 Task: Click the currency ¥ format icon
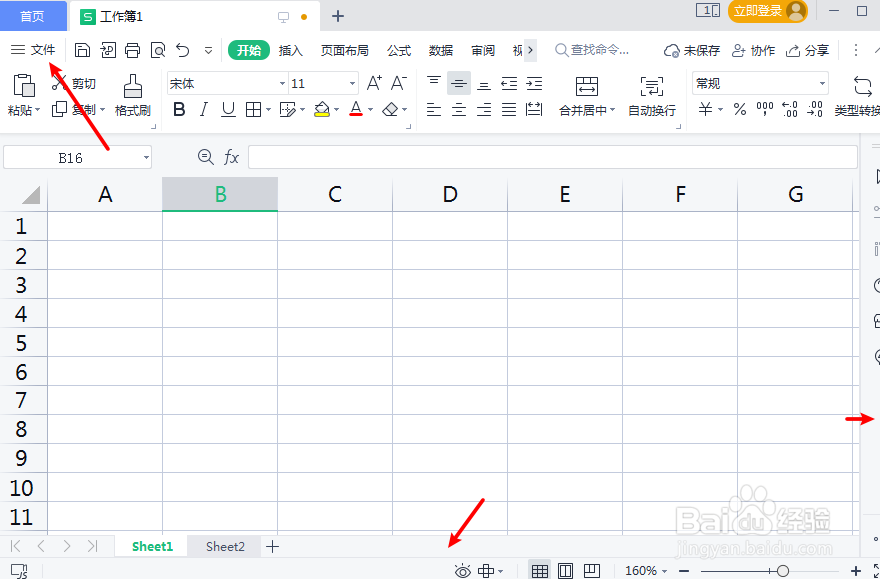pos(705,109)
